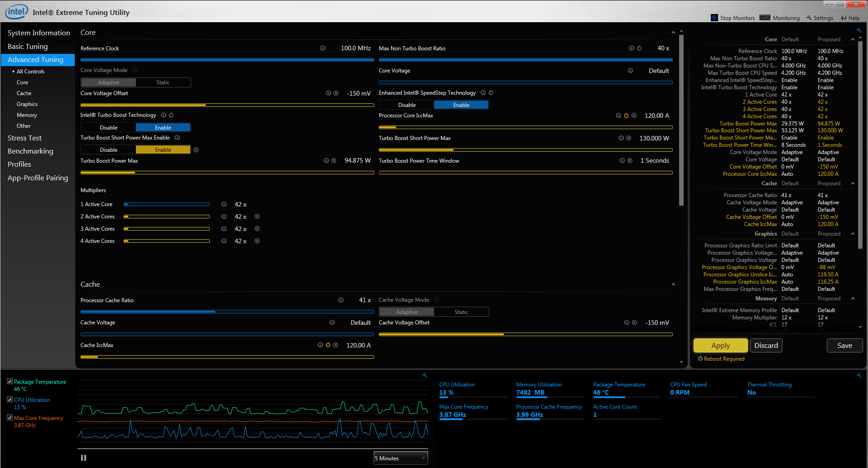Toggle the Max Core Frequency checkbox

[x=10, y=418]
